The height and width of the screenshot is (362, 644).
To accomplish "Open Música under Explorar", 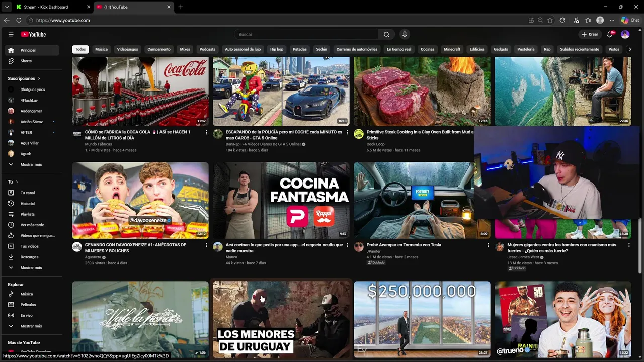I will [x=32, y=294].
